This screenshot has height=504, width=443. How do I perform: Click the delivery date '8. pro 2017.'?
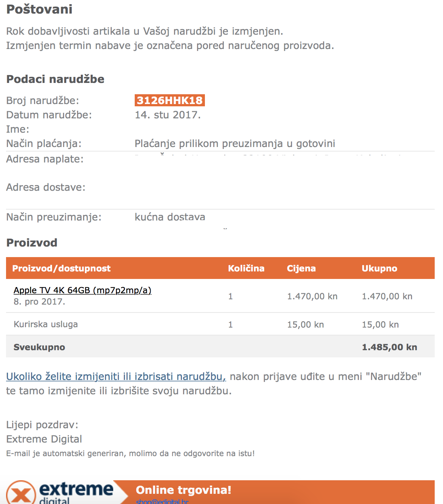click(x=39, y=302)
